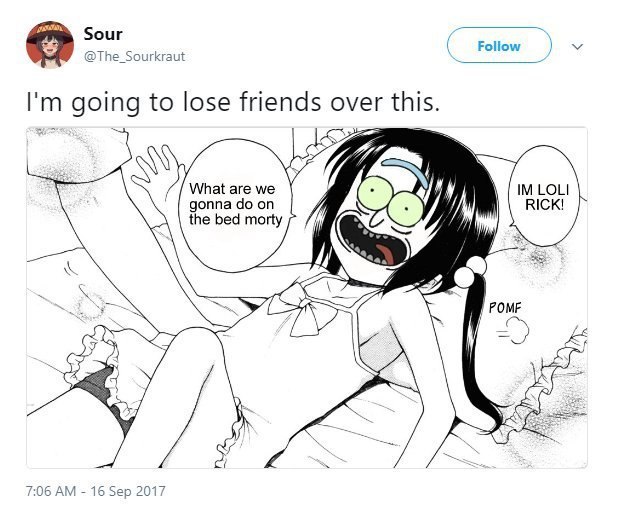Click the 16 Sep 2017 date
This screenshot has width=622, height=510.
pyautogui.click(x=128, y=491)
